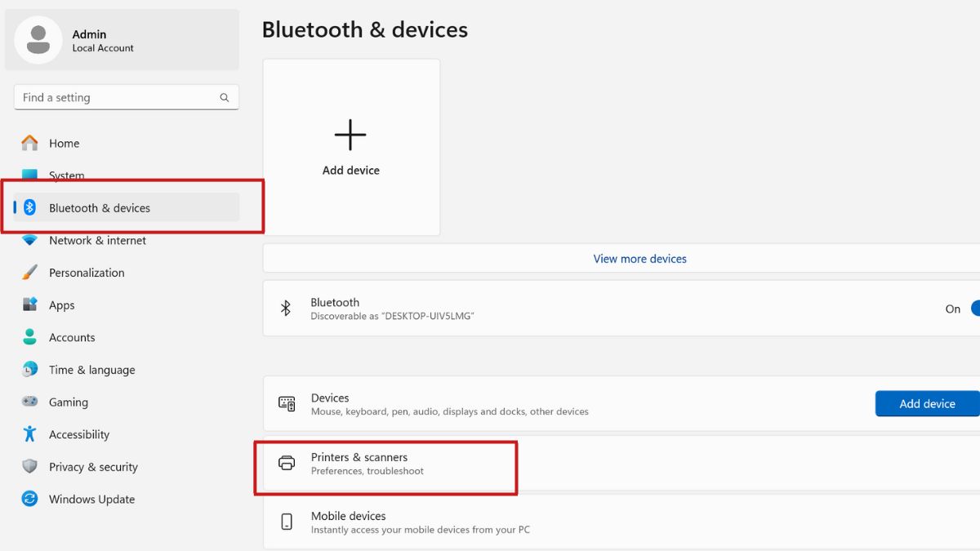The width and height of the screenshot is (980, 551).
Task: Click the Admin account name
Action: click(89, 34)
